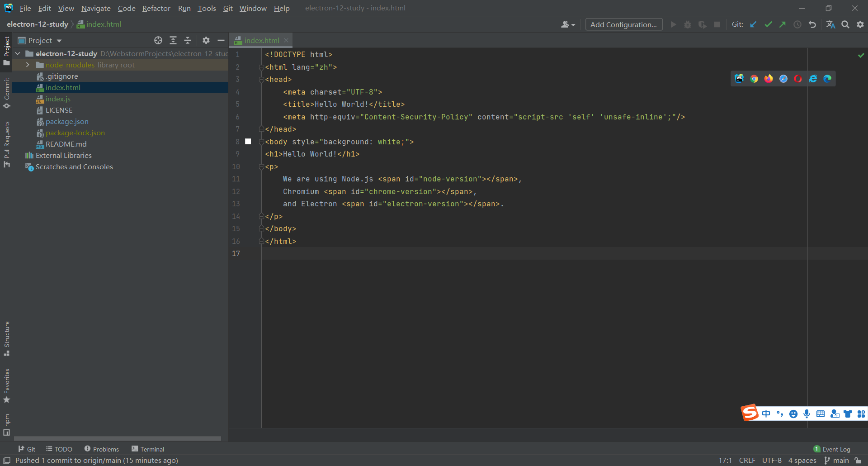Select index.js in project tree
This screenshot has width=868, height=466.
pyautogui.click(x=58, y=99)
